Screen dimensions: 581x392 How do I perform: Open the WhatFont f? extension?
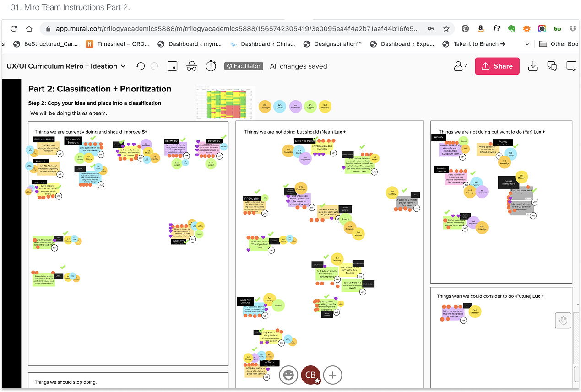[x=496, y=29]
